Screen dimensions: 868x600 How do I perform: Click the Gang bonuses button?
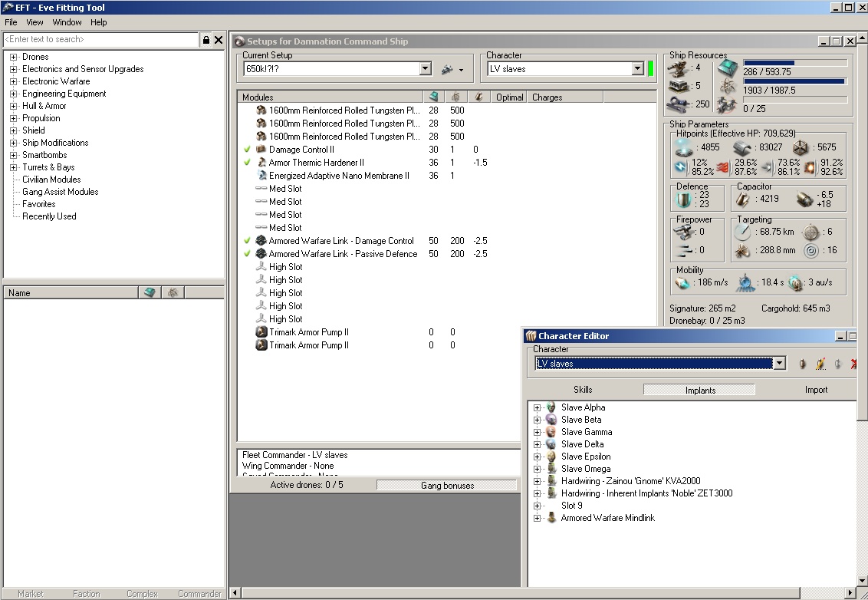click(x=447, y=486)
